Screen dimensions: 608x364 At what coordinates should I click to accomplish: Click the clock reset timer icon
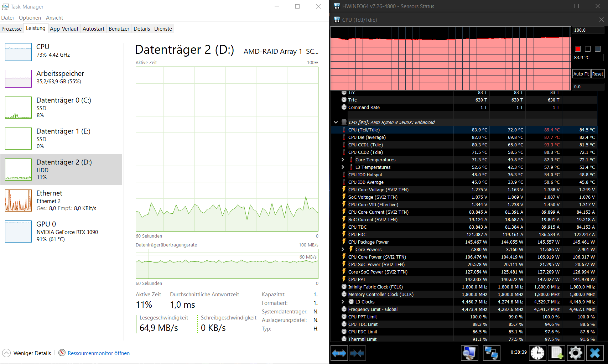537,353
